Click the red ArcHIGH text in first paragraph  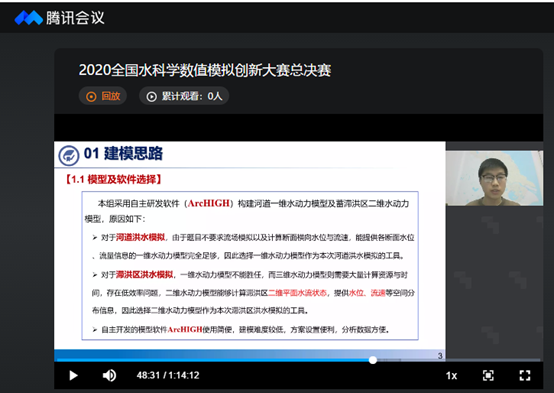point(208,203)
